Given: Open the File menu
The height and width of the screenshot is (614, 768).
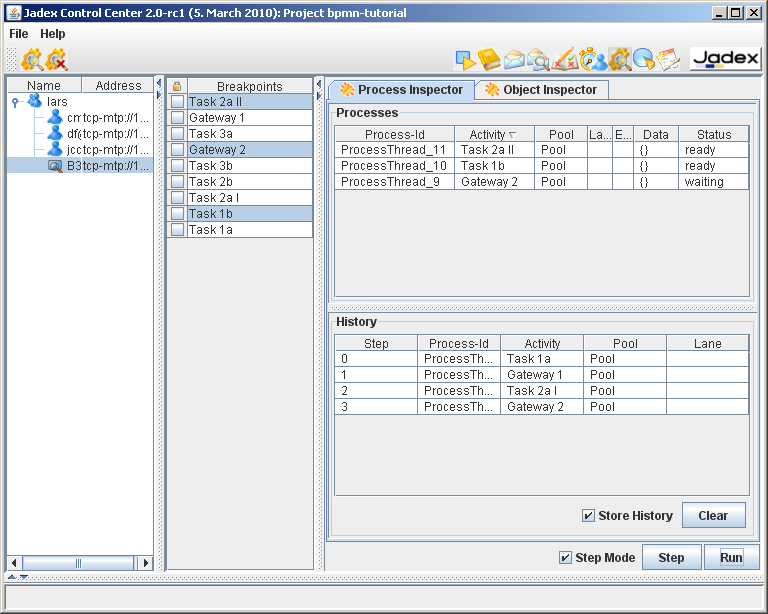Looking at the screenshot, I should point(19,34).
